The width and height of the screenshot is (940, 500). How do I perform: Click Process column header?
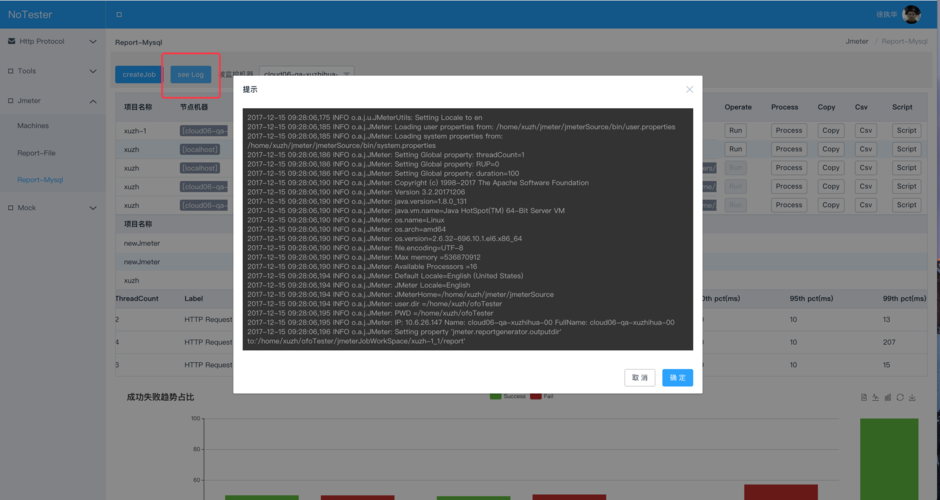point(784,107)
